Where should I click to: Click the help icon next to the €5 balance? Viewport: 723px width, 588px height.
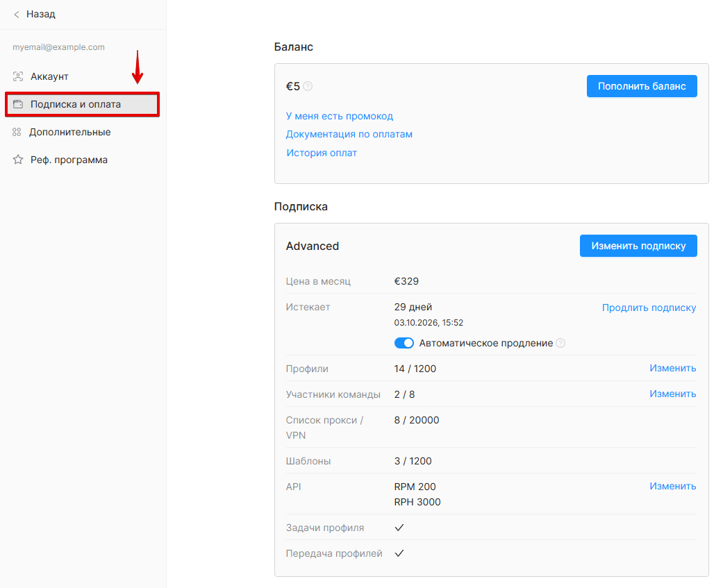308,86
